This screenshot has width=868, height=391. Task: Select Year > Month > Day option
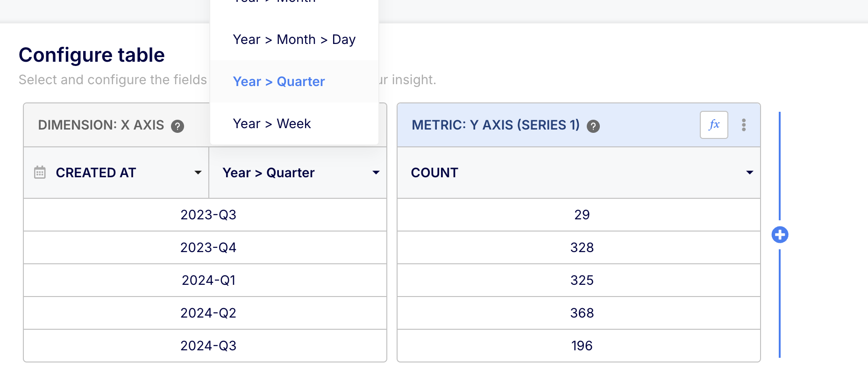point(294,40)
